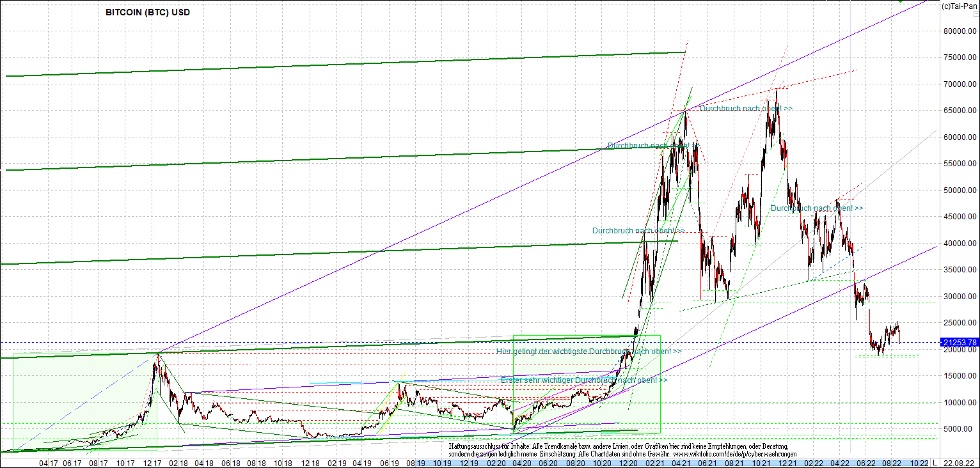Click the 45000.00 price axis label
980x468 pixels.
click(x=960, y=217)
